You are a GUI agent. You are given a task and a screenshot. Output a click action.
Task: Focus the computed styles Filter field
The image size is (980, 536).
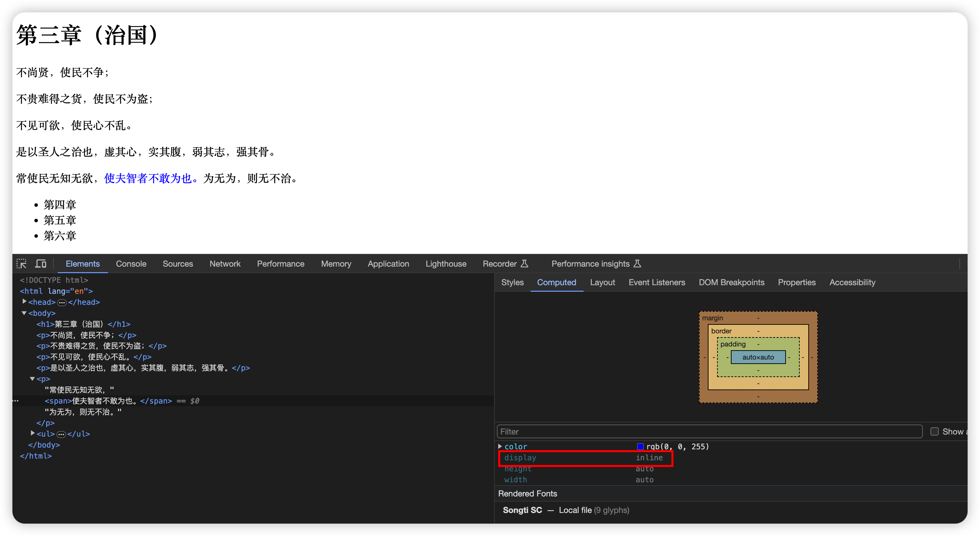710,431
